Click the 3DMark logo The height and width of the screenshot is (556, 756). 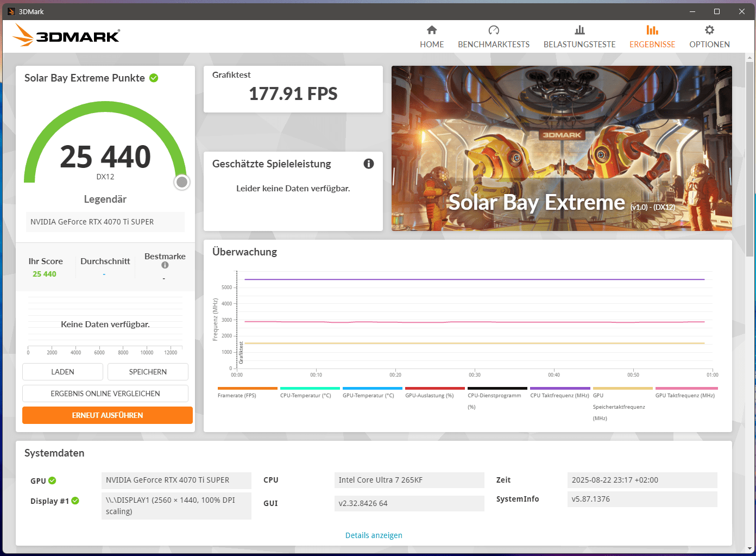[66, 35]
